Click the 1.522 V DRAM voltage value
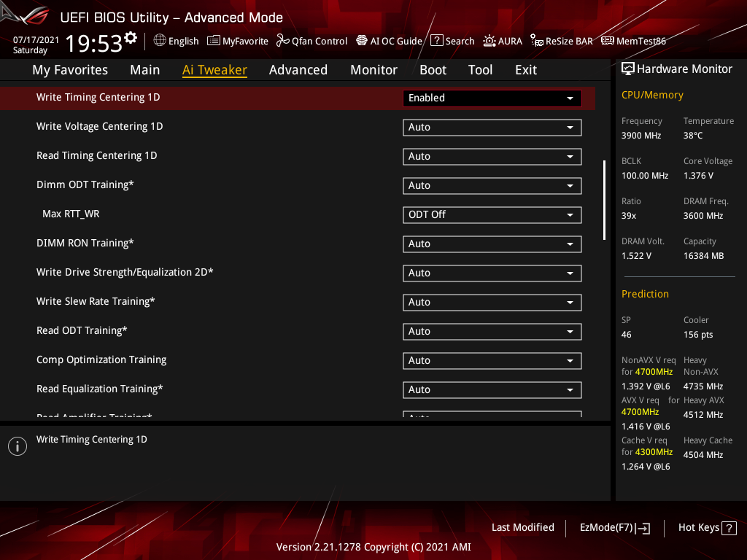The width and height of the screenshot is (747, 560). point(636,256)
